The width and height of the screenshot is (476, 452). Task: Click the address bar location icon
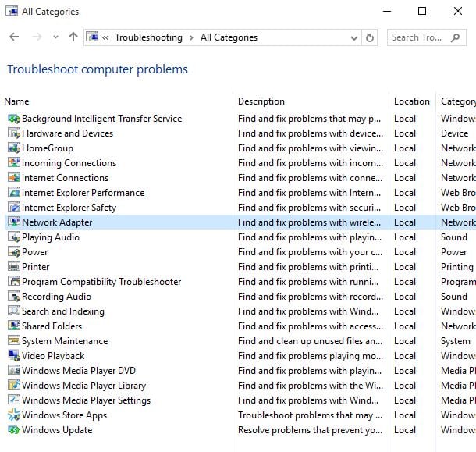tap(92, 37)
